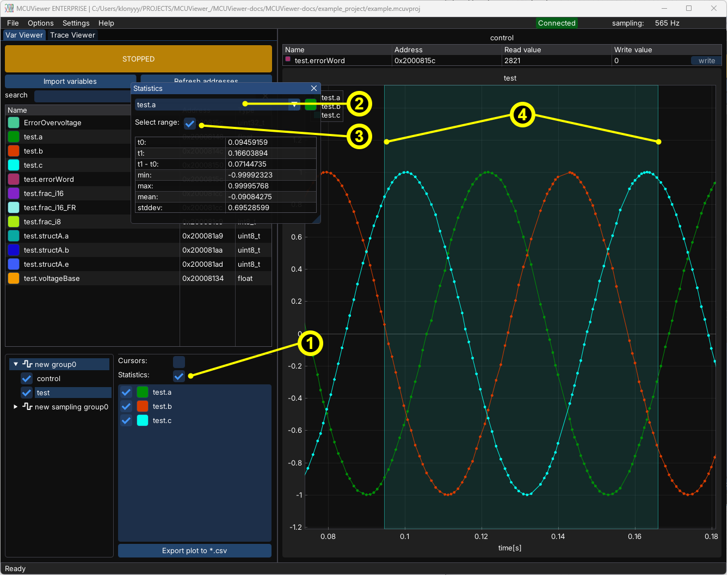This screenshot has width=728, height=576.
Task: Click the test.errorWord icon in control table
Action: click(x=288, y=59)
